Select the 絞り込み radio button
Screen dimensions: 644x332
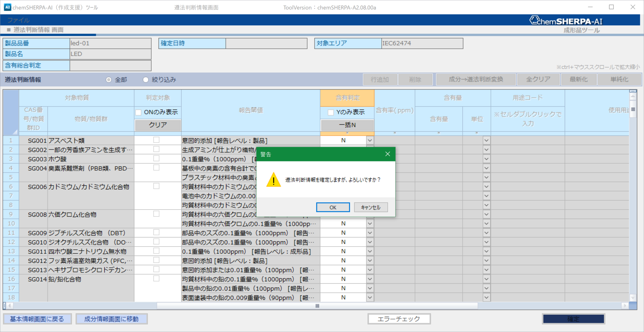[x=146, y=80]
